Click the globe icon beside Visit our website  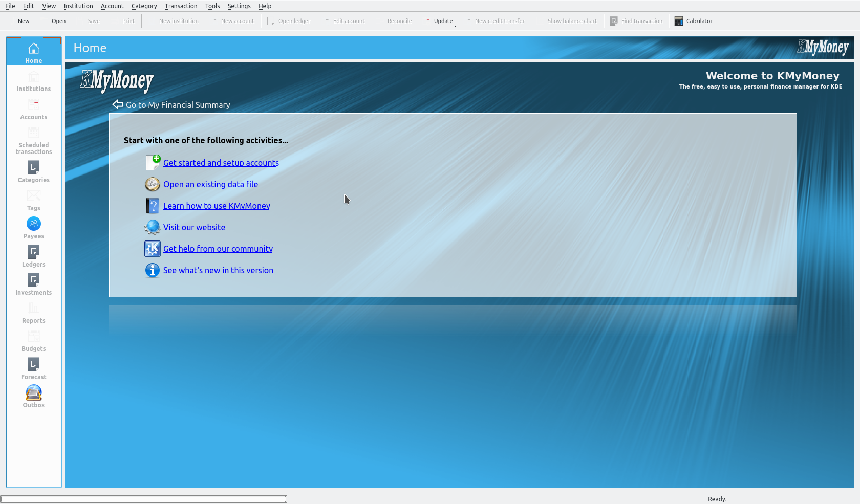[x=153, y=227]
